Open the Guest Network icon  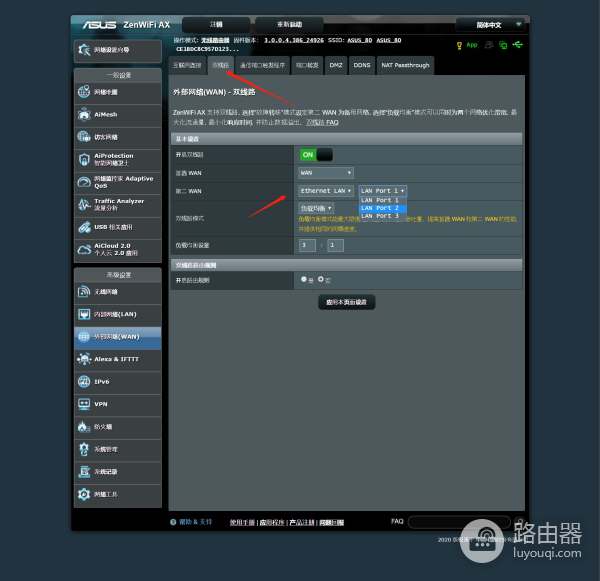[84, 137]
